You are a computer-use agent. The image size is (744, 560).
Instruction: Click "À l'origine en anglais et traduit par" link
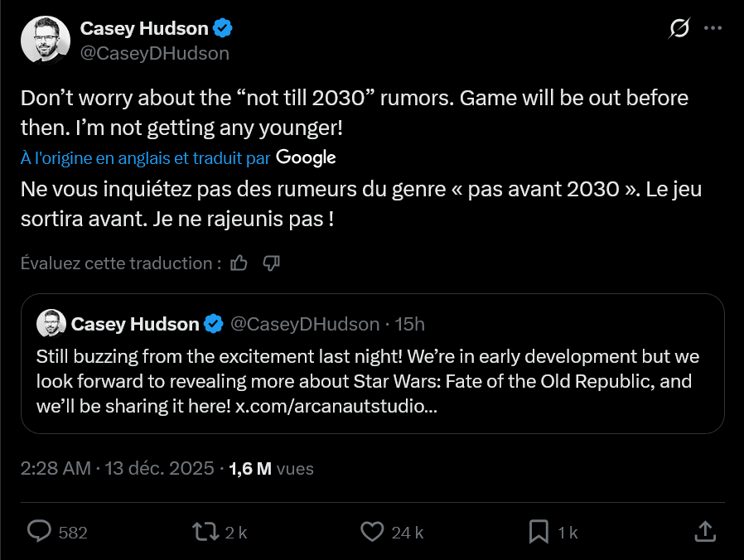click(145, 157)
